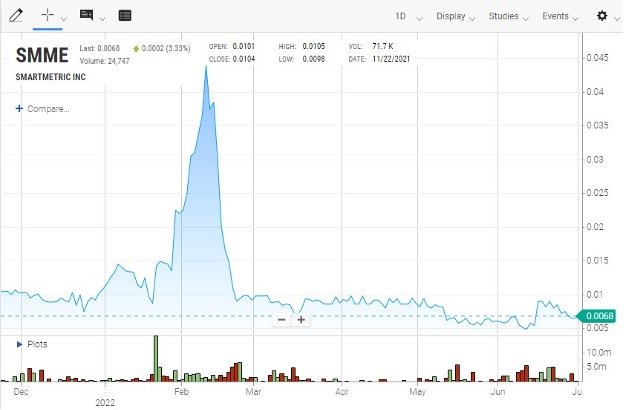Collapse the Plots panel triangle
The height and width of the screenshot is (410, 624).
pos(19,344)
